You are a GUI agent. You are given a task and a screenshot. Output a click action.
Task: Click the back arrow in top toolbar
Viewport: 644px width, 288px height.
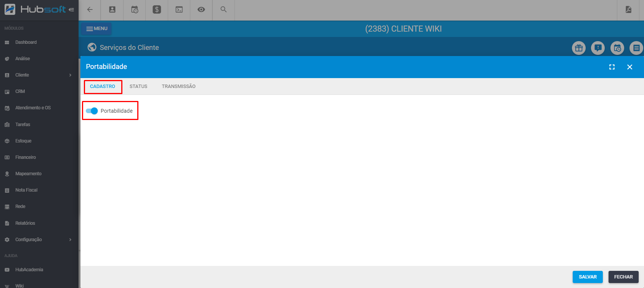coord(90,10)
